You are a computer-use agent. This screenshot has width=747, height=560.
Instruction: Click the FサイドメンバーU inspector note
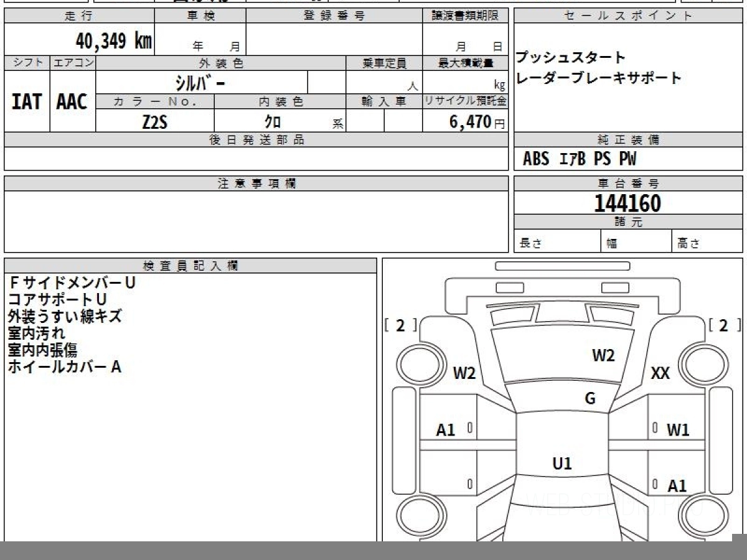(x=72, y=282)
